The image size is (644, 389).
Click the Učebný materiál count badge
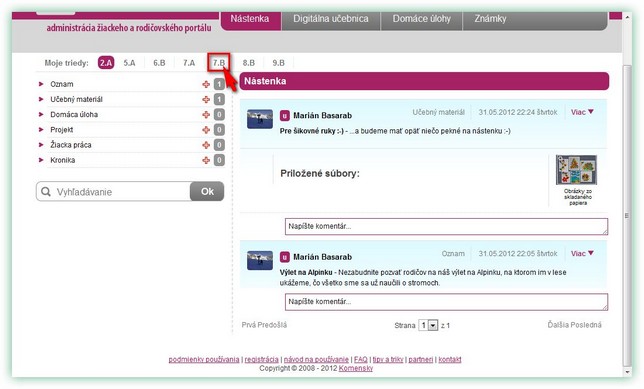click(x=219, y=99)
